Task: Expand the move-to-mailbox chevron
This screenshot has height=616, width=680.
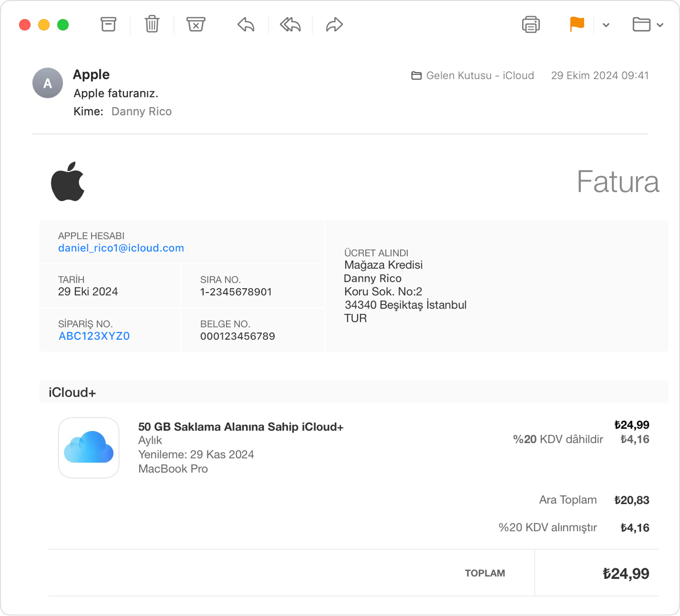Action: (660, 25)
